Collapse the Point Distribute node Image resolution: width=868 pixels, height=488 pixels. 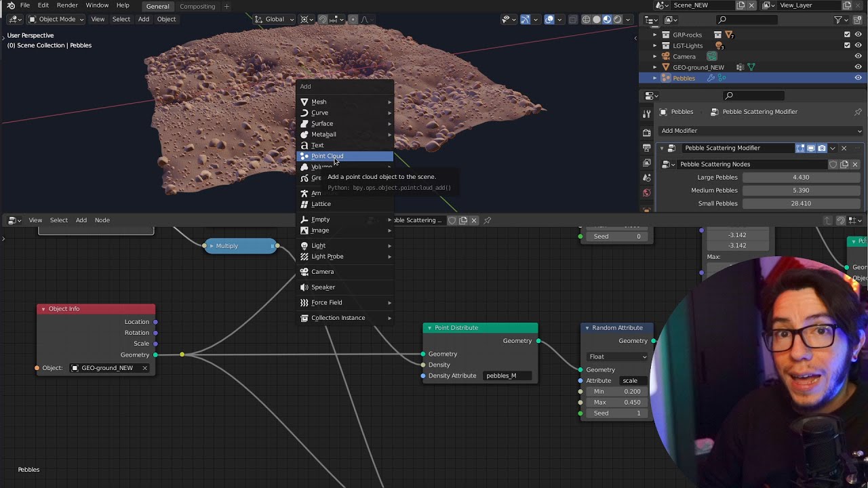click(429, 328)
